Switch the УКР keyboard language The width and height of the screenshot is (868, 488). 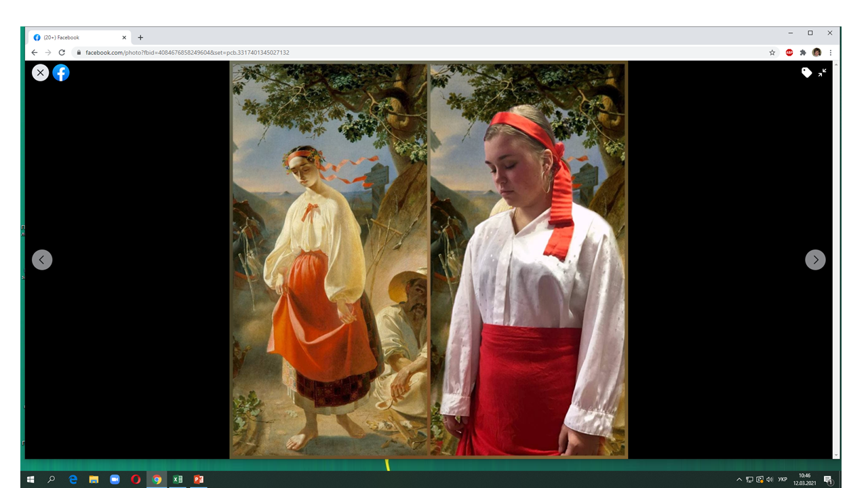(x=783, y=479)
